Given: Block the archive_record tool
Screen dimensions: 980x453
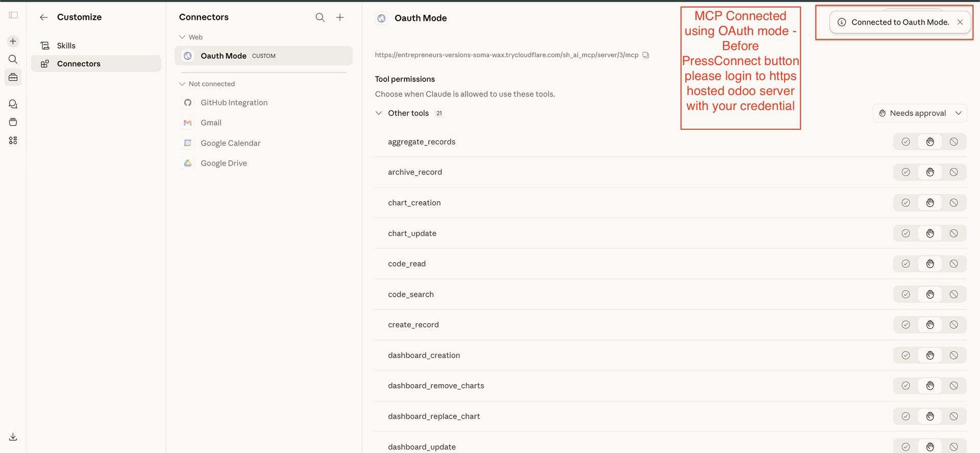Looking at the screenshot, I should pyautogui.click(x=953, y=172).
